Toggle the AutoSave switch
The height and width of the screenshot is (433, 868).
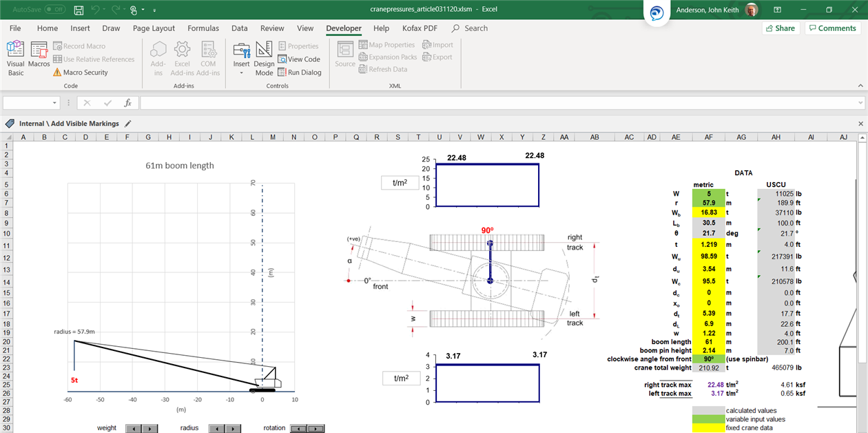pyautogui.click(x=54, y=10)
